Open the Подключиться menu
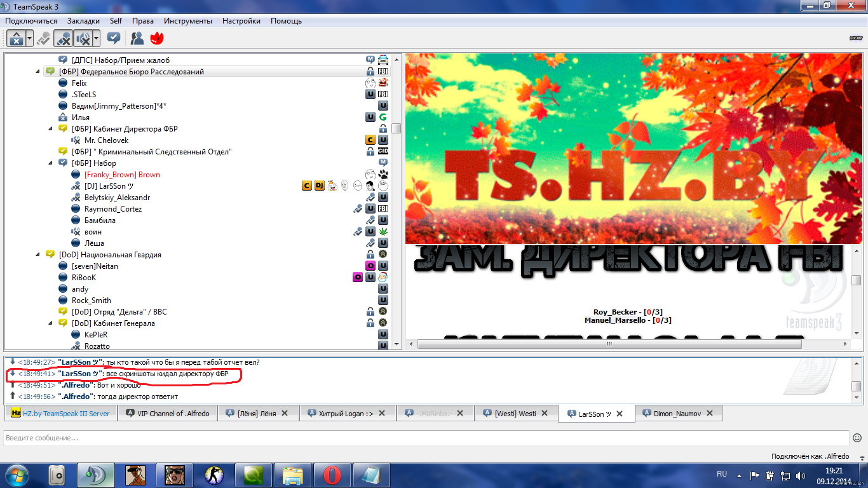Image resolution: width=868 pixels, height=488 pixels. point(31,21)
